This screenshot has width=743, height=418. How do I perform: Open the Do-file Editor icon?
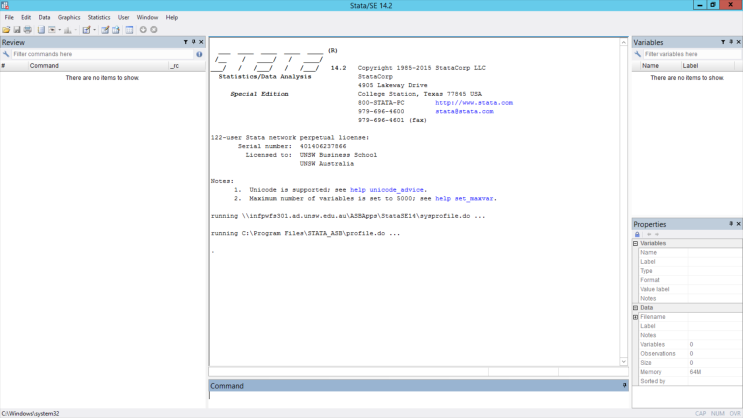[x=87, y=30]
